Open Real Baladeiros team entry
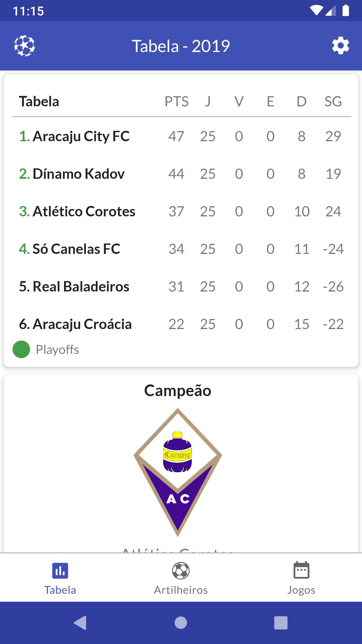This screenshot has height=644, width=362. tap(181, 286)
